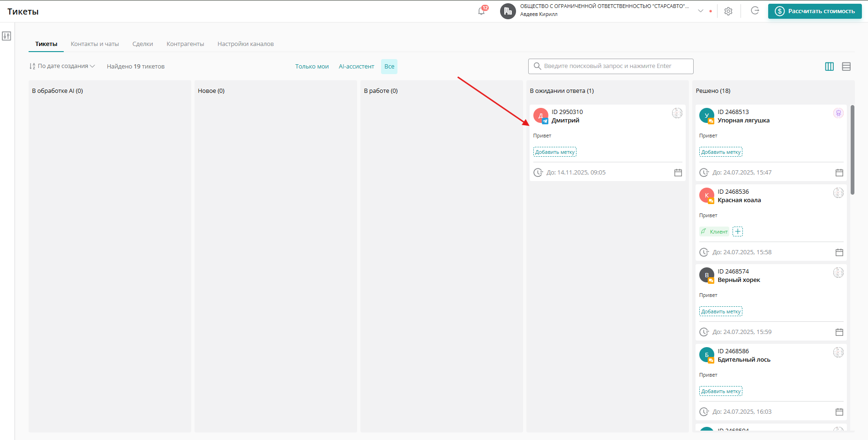The height and width of the screenshot is (440, 868).
Task: Focus the ticket search input
Action: coord(611,66)
